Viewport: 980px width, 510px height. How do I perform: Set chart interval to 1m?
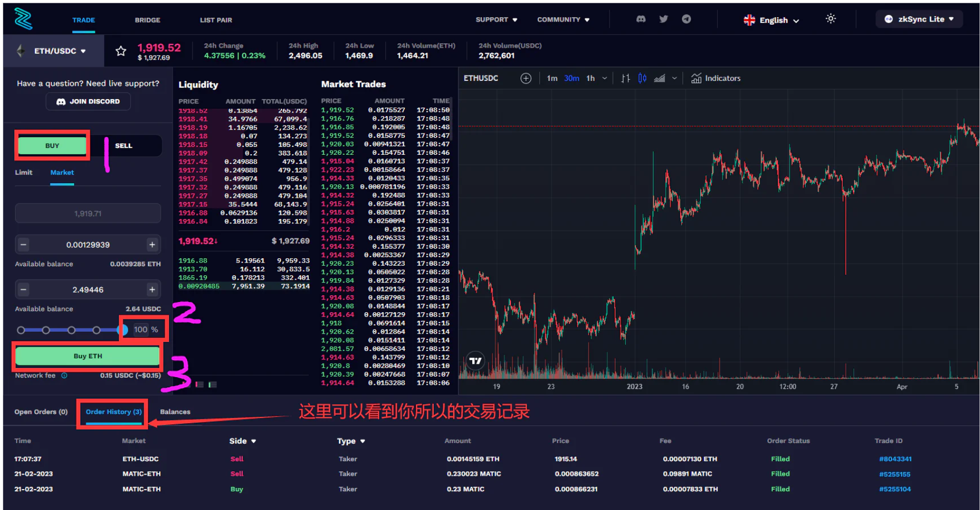click(552, 78)
